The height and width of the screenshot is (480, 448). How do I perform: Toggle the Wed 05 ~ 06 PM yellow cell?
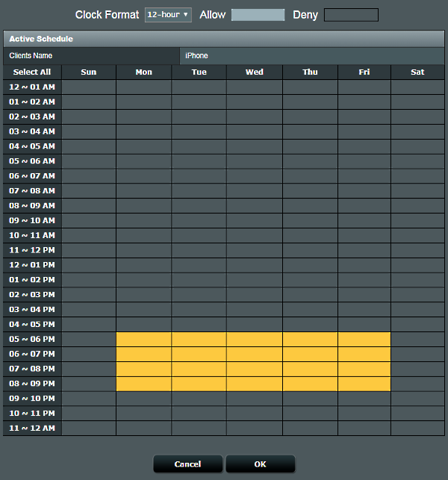[255, 339]
